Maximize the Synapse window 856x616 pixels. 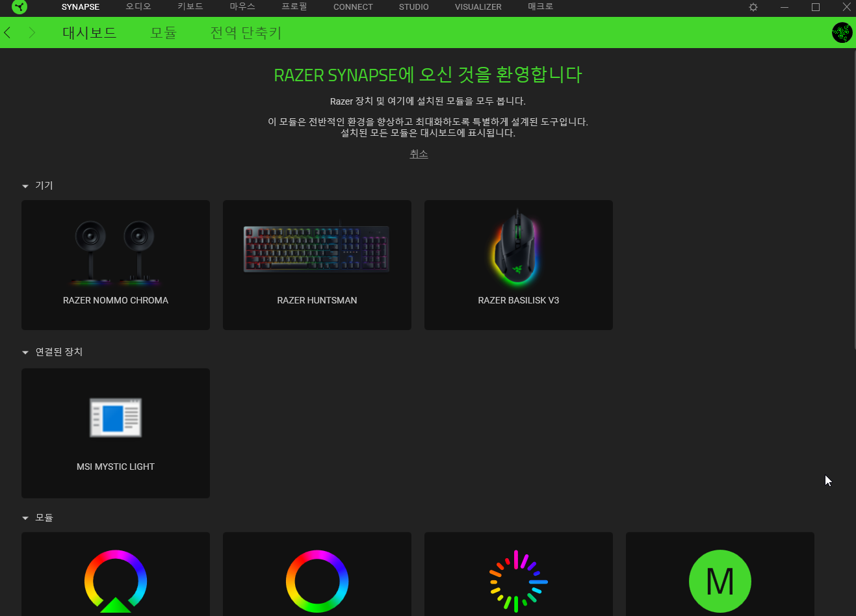[x=816, y=7]
